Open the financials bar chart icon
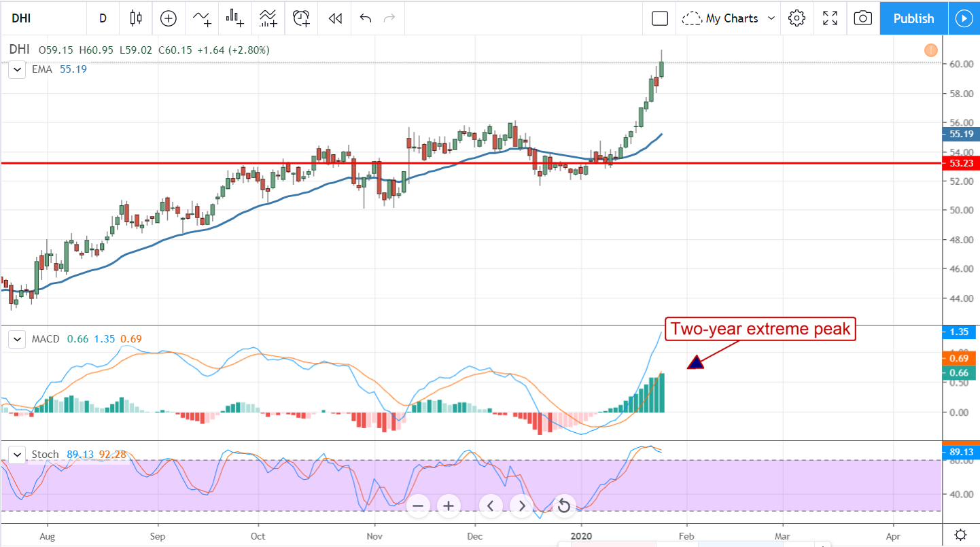This screenshot has height=547, width=980. (x=235, y=18)
